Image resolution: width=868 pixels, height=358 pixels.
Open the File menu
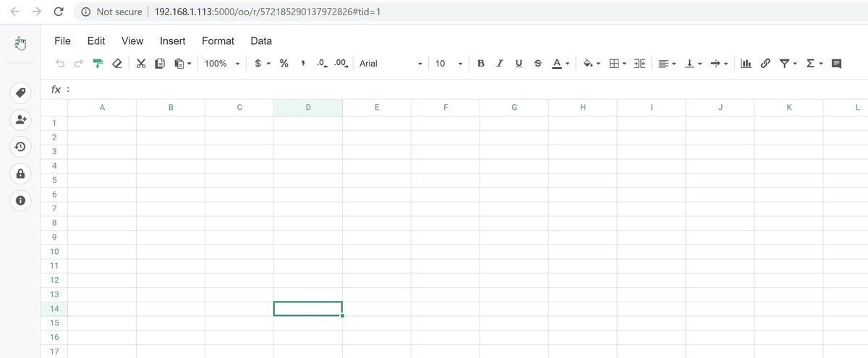click(63, 41)
